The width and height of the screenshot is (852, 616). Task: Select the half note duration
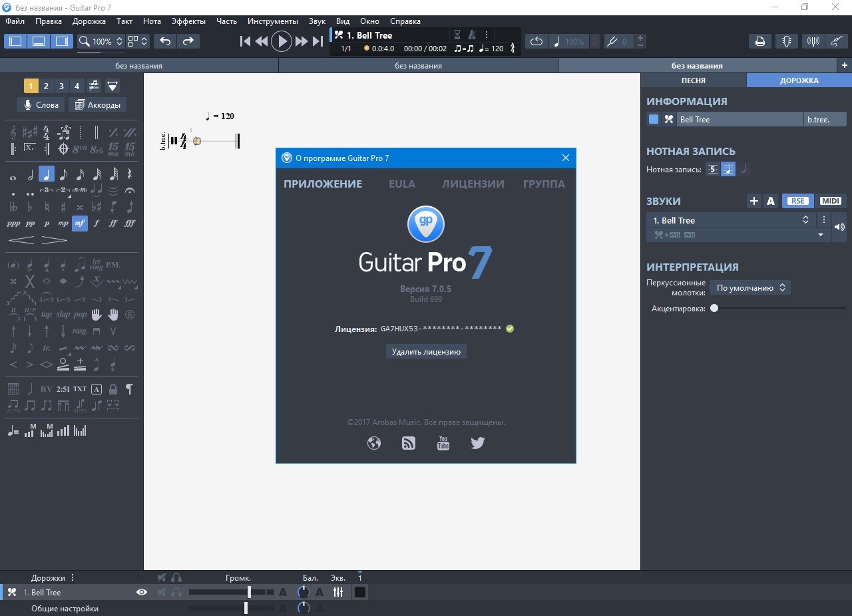[x=30, y=175]
